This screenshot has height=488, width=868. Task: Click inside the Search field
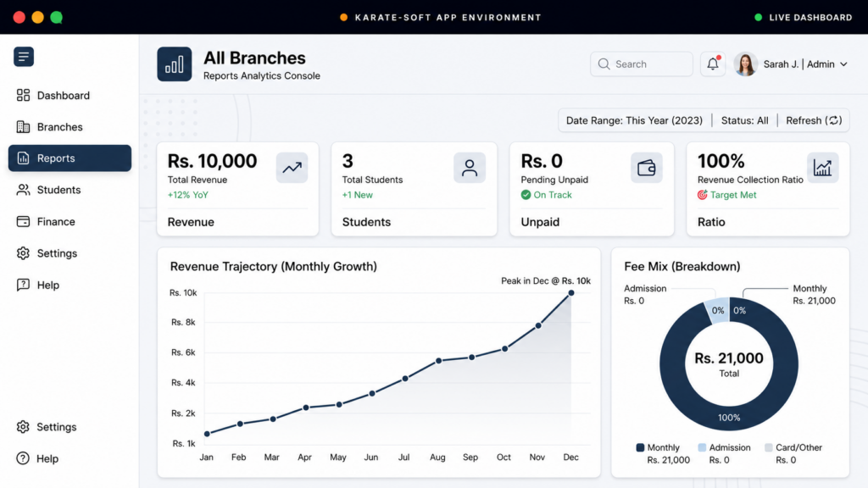[x=642, y=64]
